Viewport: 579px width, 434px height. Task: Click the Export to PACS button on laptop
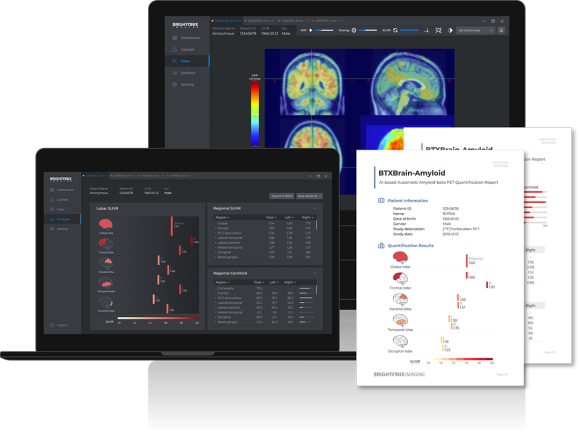[x=282, y=196]
